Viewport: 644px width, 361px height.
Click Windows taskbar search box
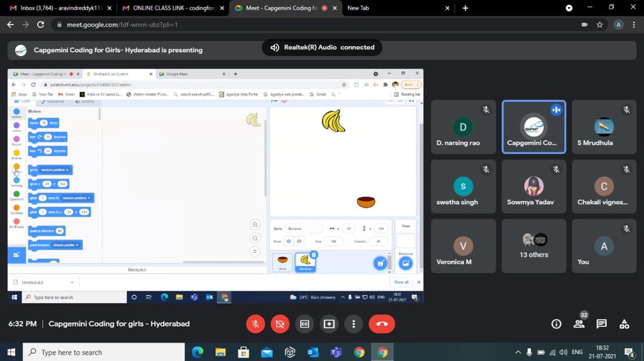click(x=104, y=352)
